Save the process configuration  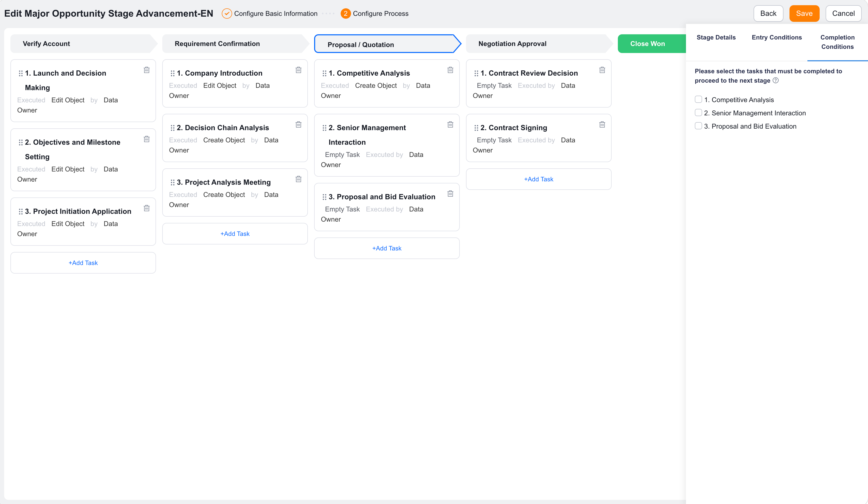point(804,14)
